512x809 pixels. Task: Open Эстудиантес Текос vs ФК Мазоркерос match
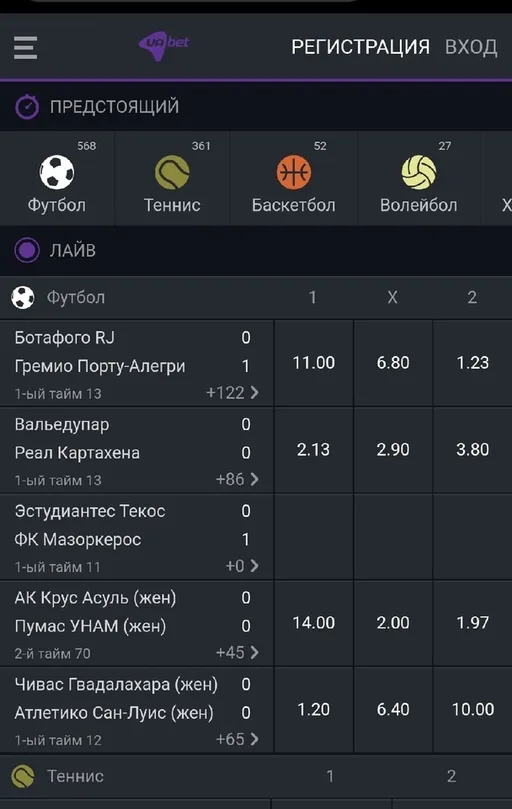click(x=137, y=537)
